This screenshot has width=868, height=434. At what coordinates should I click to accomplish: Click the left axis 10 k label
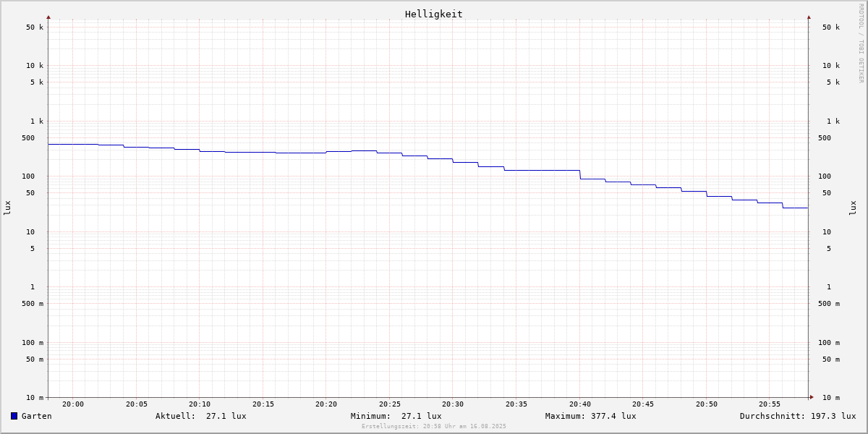point(35,66)
